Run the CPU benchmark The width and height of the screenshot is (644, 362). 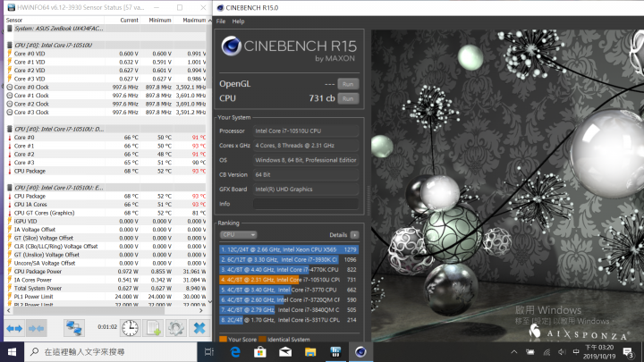coord(349,97)
